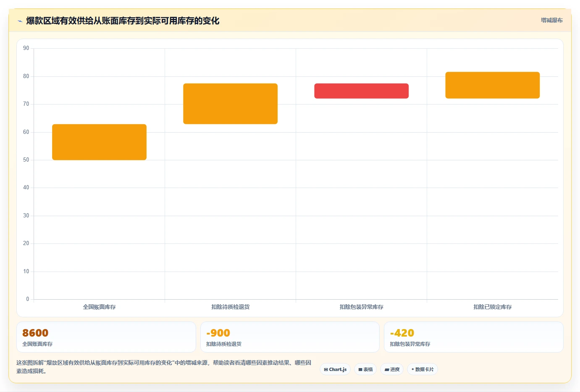Click the y-axis tick label 40

pos(26,188)
